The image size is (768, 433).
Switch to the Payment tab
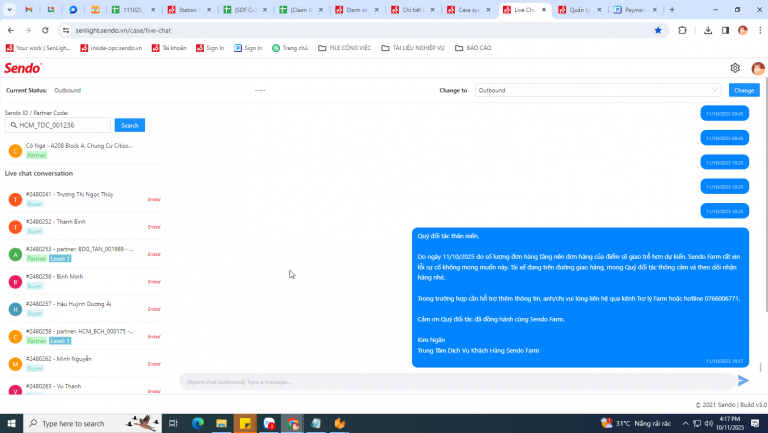pyautogui.click(x=636, y=9)
